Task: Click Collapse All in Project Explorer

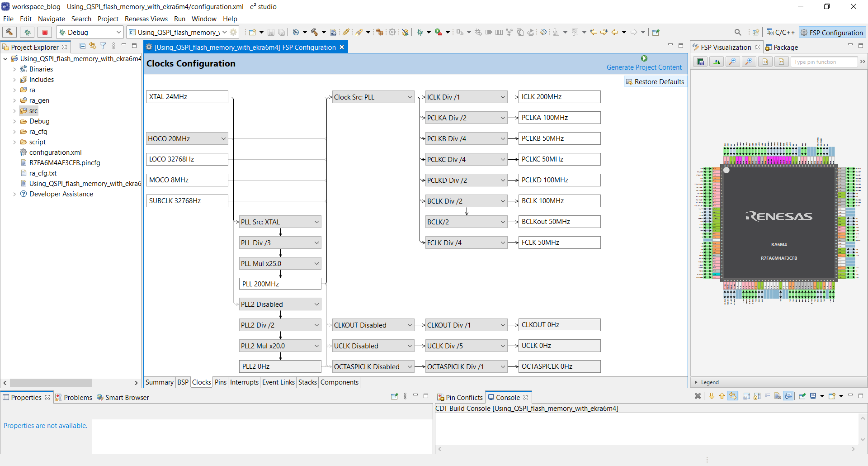Action: (82, 46)
